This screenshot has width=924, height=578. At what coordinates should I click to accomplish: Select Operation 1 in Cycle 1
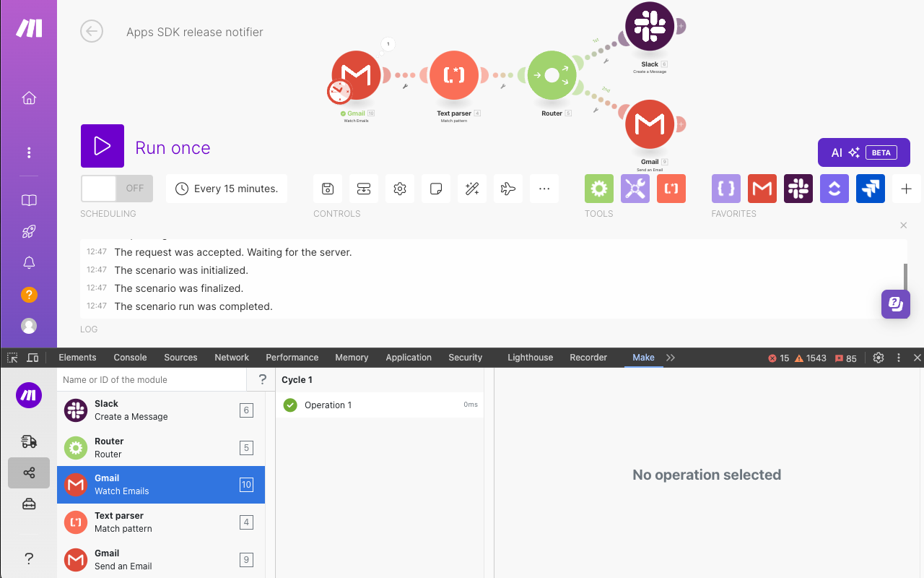click(x=380, y=405)
